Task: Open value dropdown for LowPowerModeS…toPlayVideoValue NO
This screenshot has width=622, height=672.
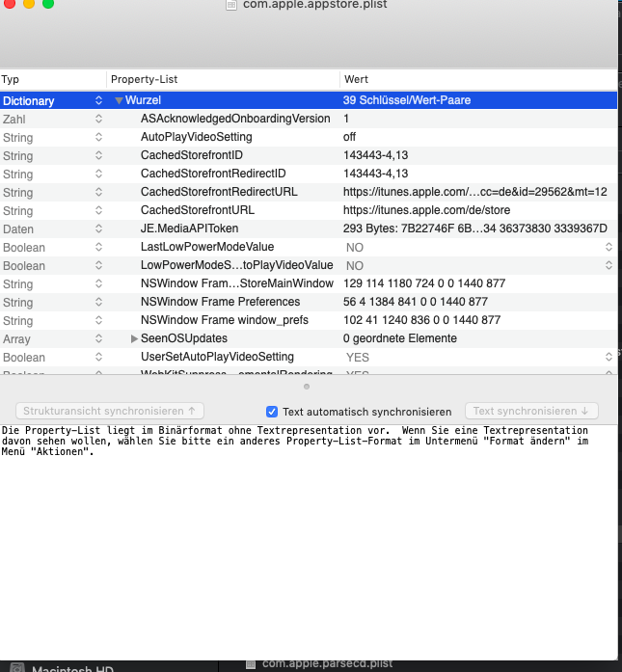Action: click(x=608, y=265)
